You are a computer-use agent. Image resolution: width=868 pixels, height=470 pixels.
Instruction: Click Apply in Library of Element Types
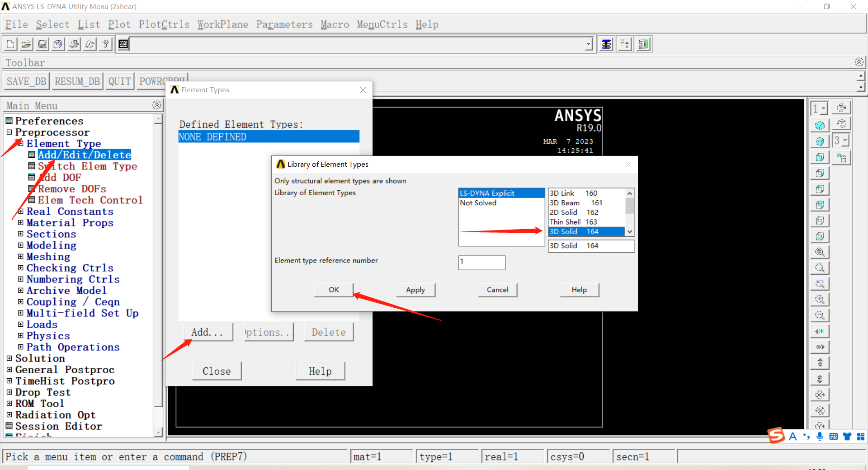[x=415, y=290]
